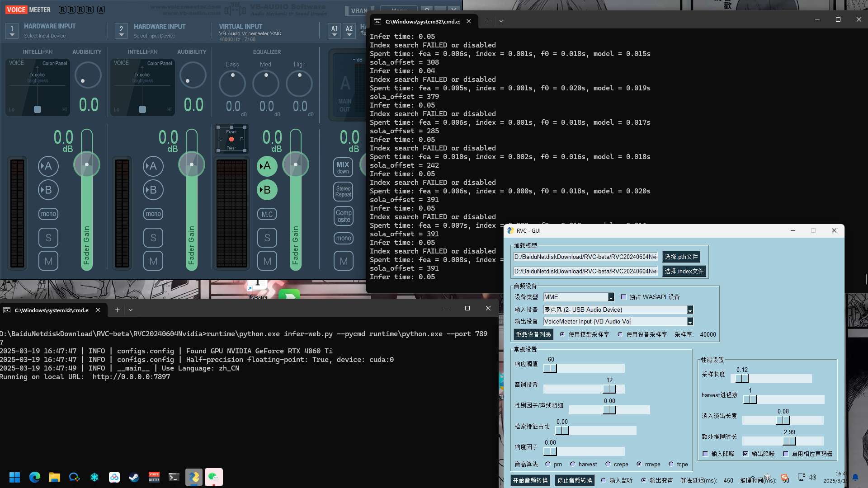This screenshot has height=488, width=868.
Task: Uncheck the 输出降噪 checkbox
Action: 745,454
